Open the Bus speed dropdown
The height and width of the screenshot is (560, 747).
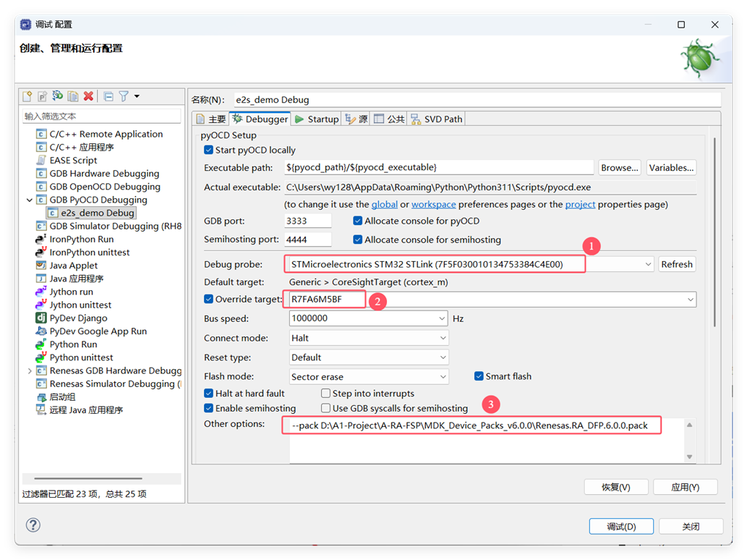click(442, 319)
